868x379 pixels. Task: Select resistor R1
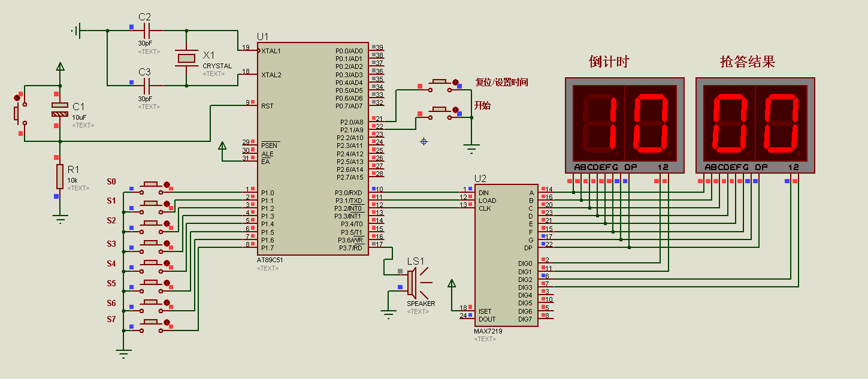click(59, 177)
